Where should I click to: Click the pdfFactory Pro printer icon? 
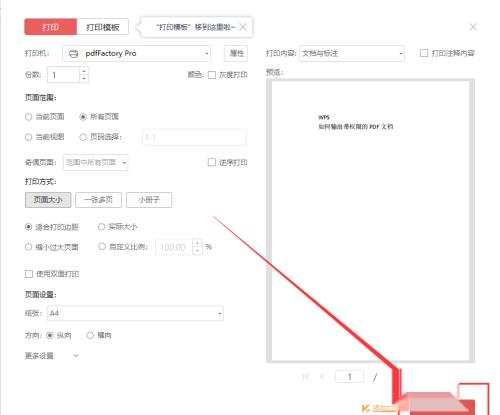coord(73,53)
